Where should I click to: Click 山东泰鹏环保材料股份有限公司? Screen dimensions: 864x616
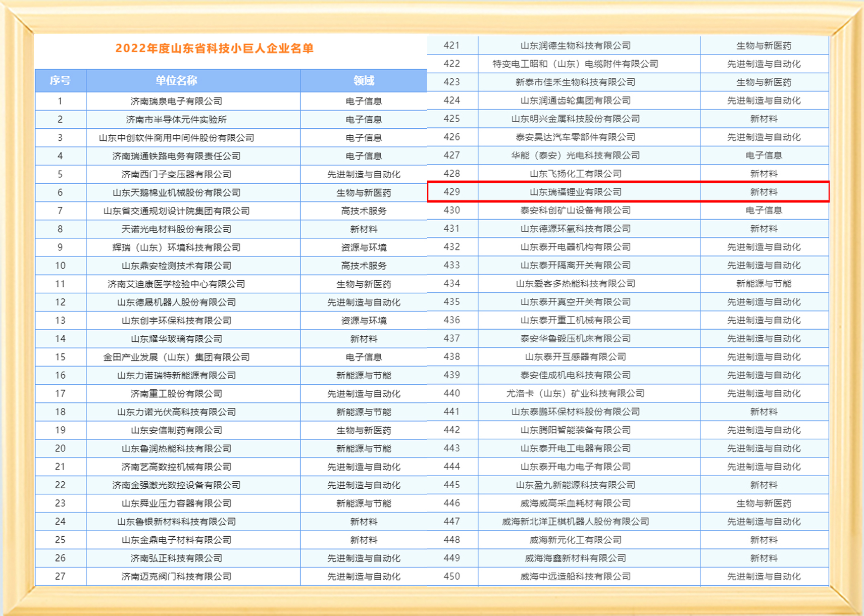click(x=575, y=412)
